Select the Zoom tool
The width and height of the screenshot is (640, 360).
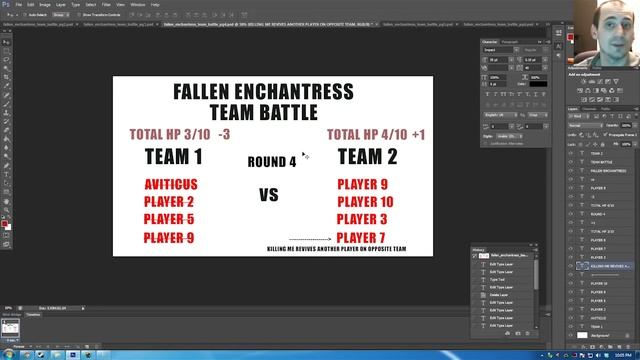point(6,210)
